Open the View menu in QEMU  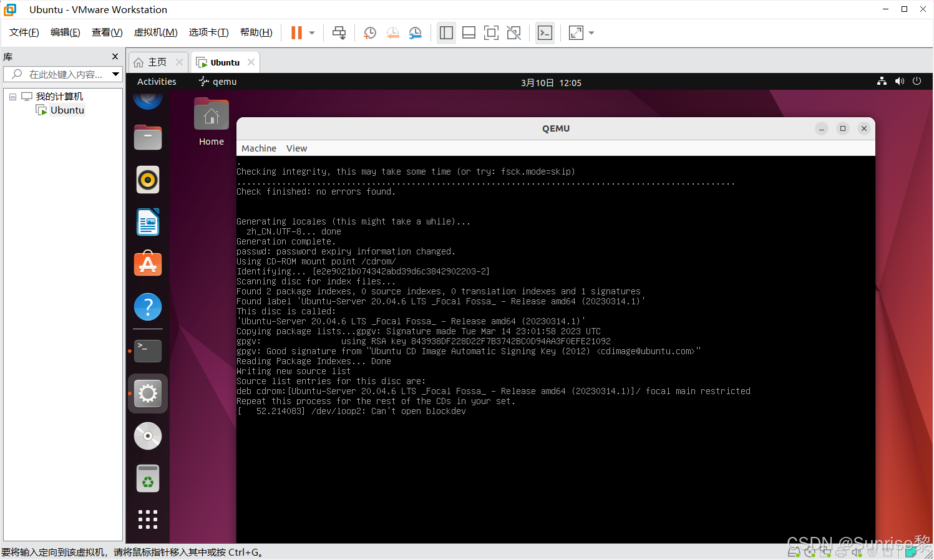(296, 148)
